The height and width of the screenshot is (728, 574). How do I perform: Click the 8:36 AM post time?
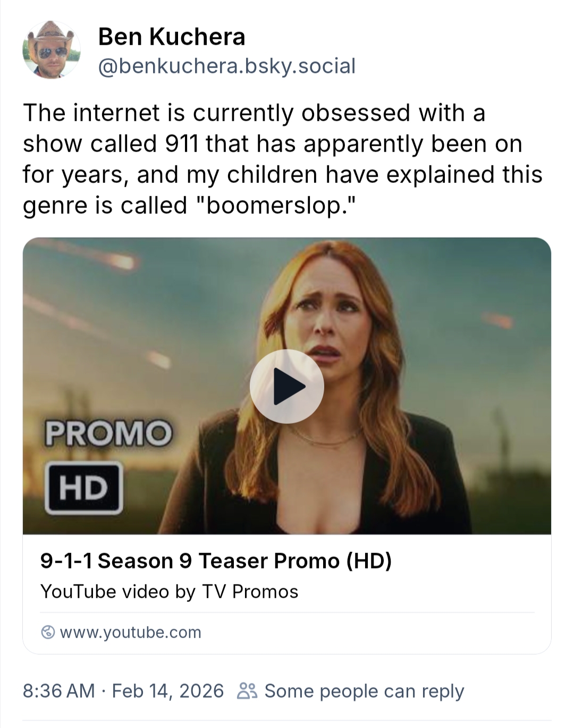click(x=58, y=691)
